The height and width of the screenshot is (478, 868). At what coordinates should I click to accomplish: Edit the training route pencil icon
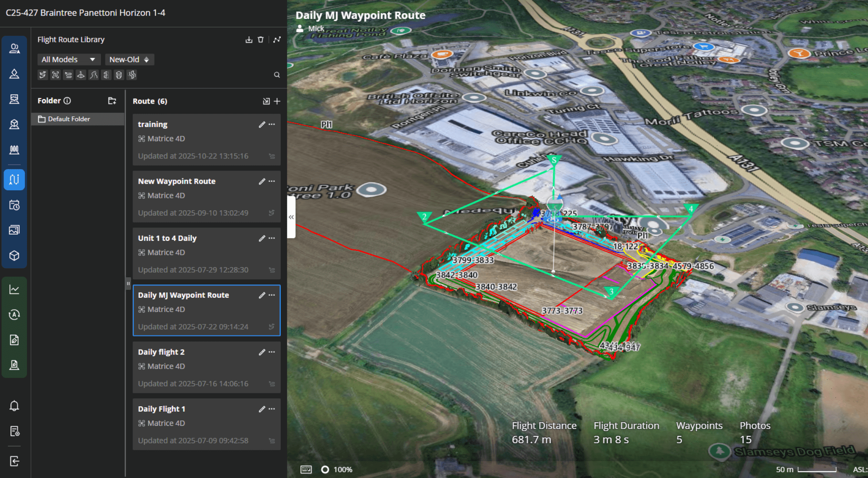click(x=262, y=124)
